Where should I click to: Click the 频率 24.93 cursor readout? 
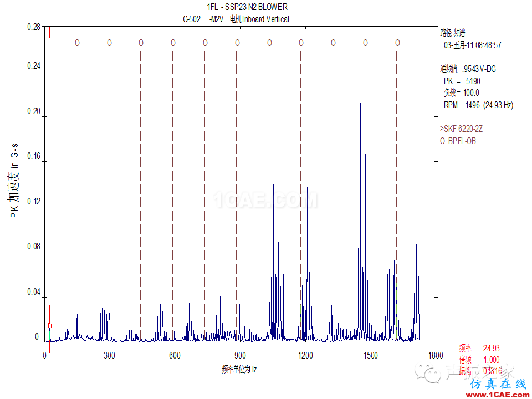[x=479, y=348]
